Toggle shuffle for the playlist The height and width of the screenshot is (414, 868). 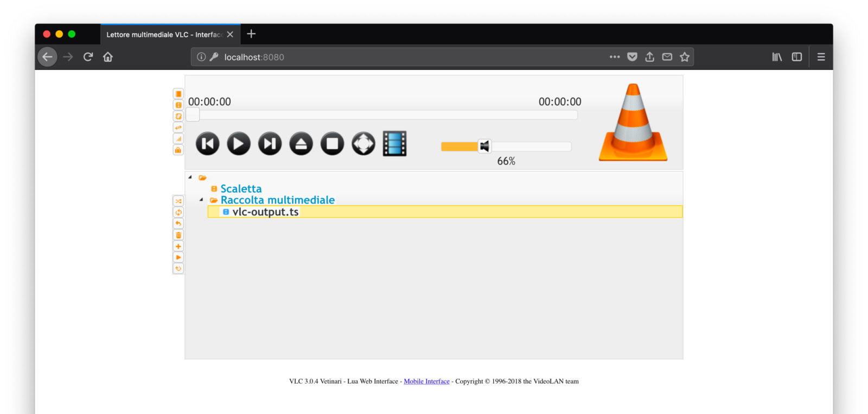pyautogui.click(x=178, y=201)
